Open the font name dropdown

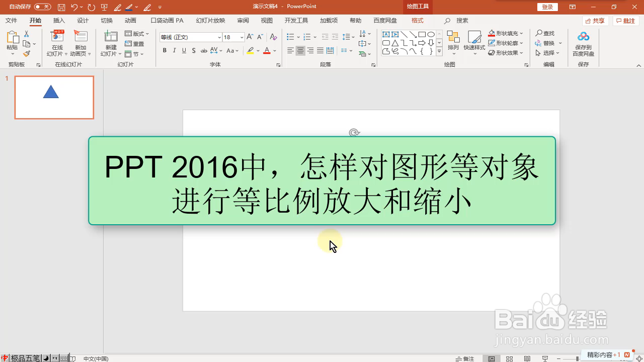coord(220,37)
